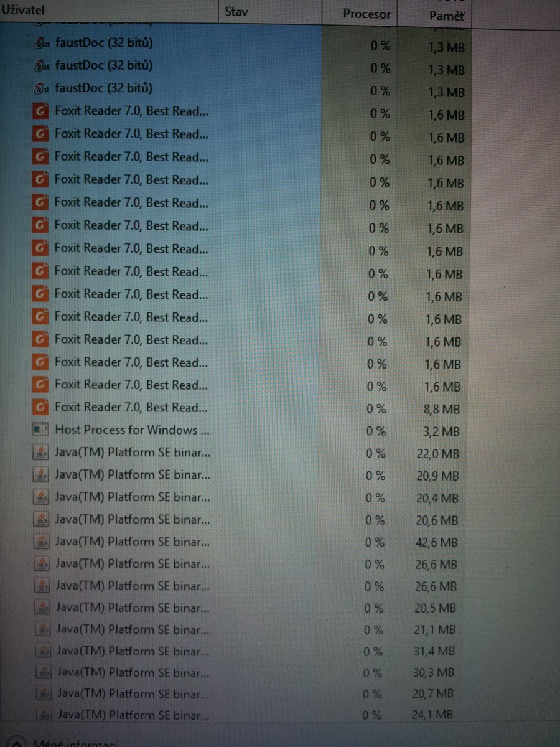Viewport: 560px width, 747px height.
Task: Click the 20,6 MB memory value
Action: (x=436, y=520)
